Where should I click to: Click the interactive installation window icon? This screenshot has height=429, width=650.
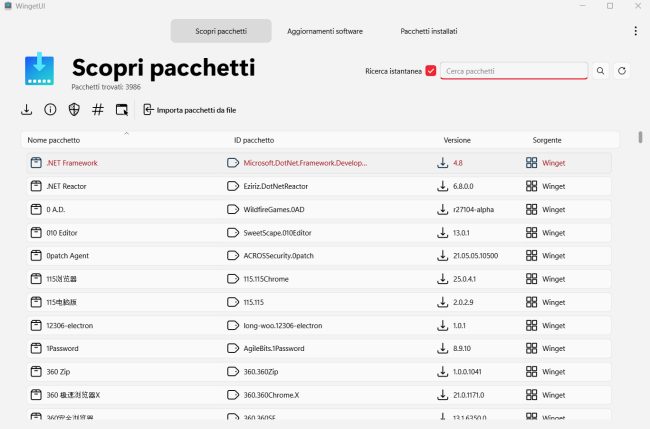(121, 110)
